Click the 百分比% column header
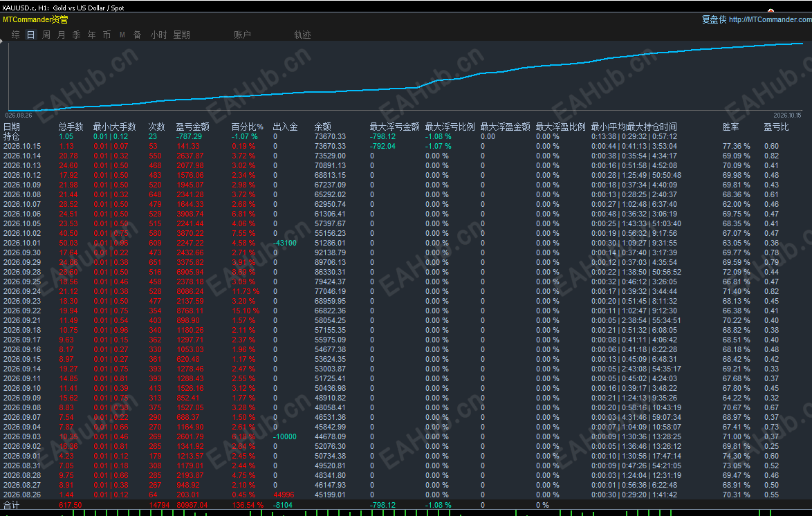This screenshot has height=516, width=812. 247,127
